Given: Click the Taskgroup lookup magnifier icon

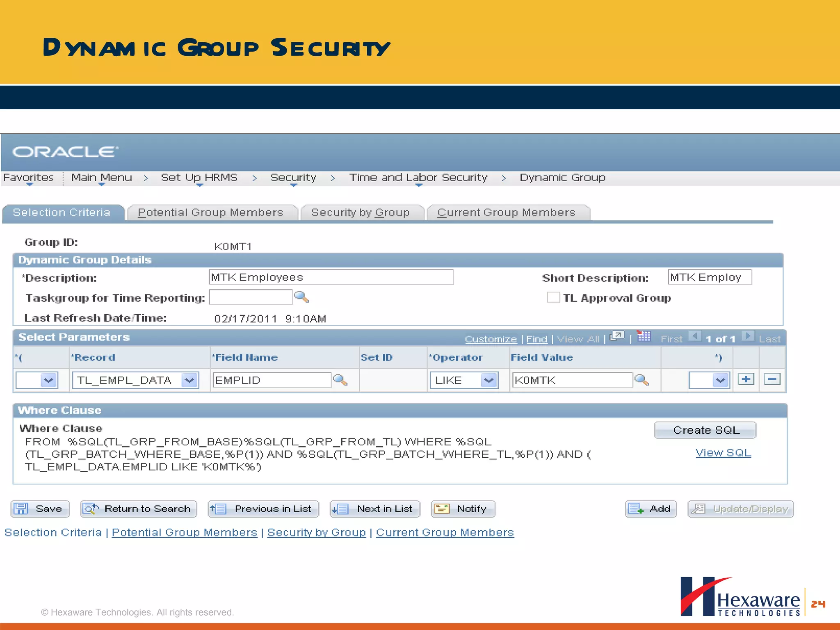Looking at the screenshot, I should [301, 297].
